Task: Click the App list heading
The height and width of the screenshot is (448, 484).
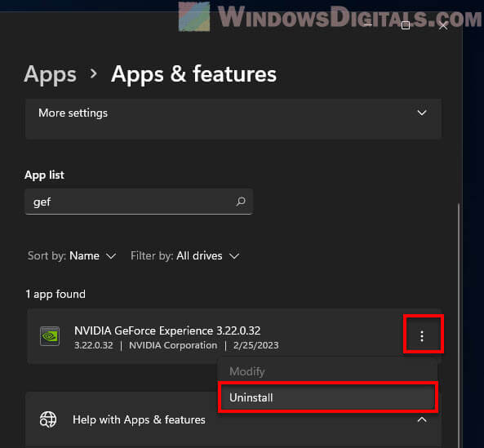Action: [44, 175]
